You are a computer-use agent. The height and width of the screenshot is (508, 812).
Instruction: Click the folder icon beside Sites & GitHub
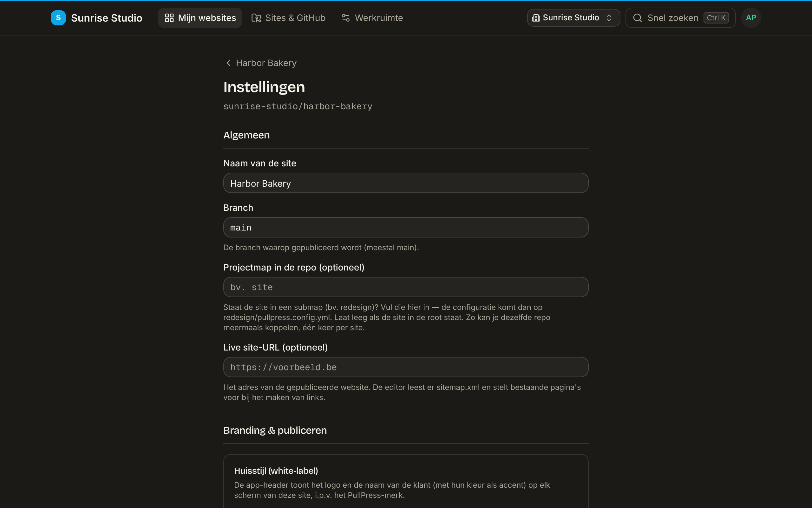point(256,18)
